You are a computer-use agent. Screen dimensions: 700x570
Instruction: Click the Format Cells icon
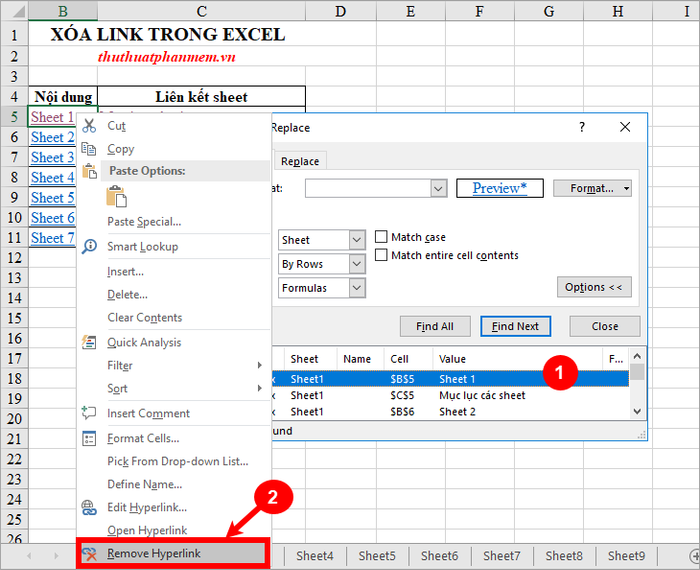[89, 438]
